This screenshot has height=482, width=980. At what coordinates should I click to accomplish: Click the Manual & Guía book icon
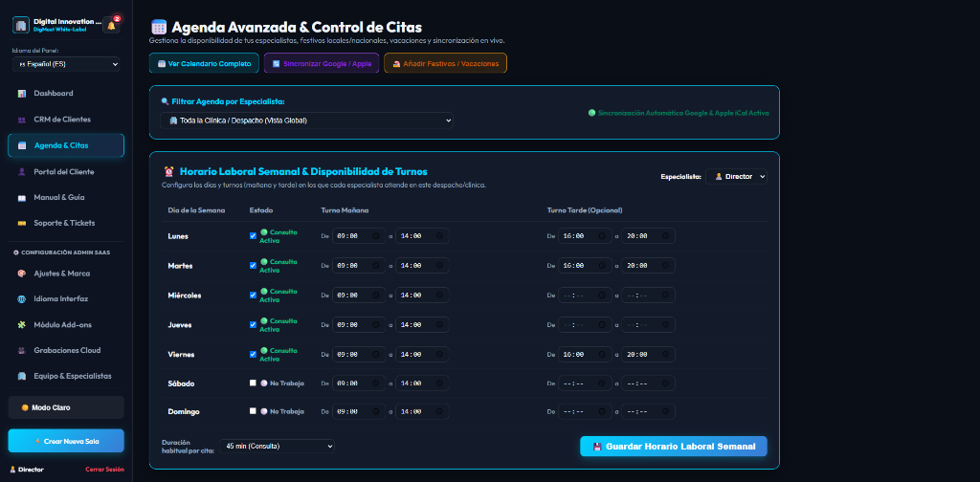pyautogui.click(x=22, y=197)
